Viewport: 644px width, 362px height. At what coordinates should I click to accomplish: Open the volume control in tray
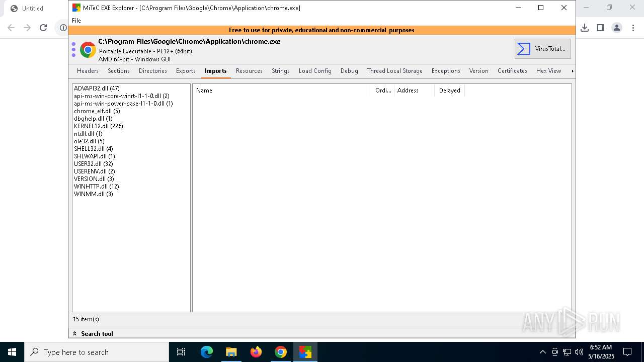point(579,352)
